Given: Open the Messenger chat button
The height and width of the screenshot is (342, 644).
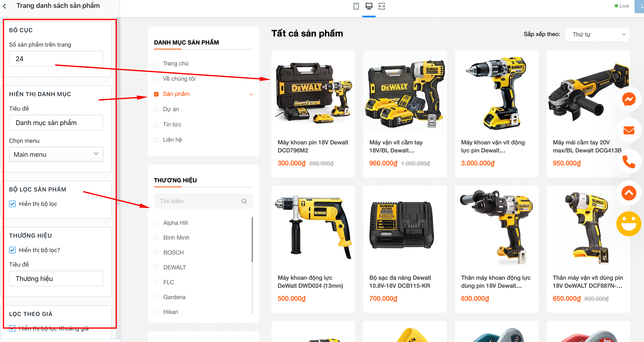Looking at the screenshot, I should point(629,99).
